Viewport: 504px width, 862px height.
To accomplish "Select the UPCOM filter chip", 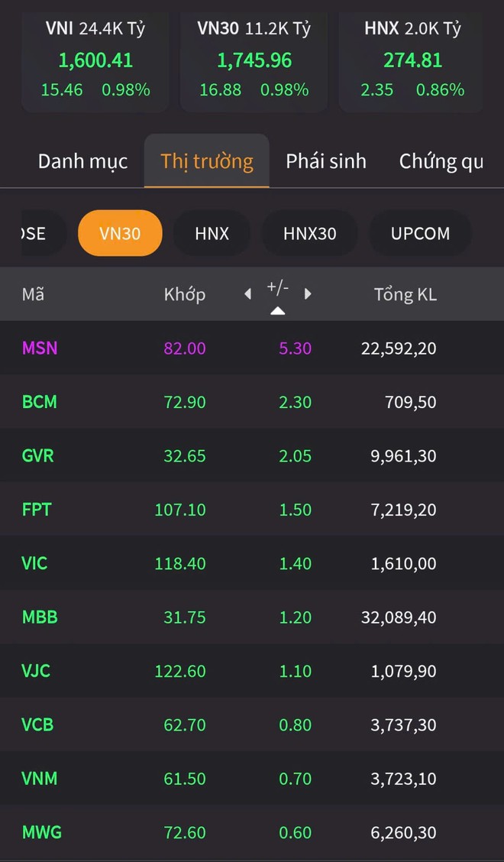I will pos(420,233).
